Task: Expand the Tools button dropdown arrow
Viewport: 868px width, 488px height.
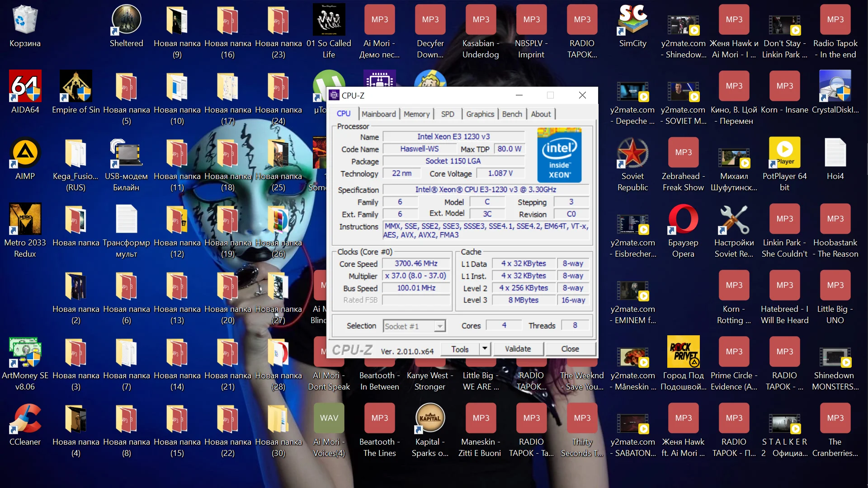Action: 485,348
